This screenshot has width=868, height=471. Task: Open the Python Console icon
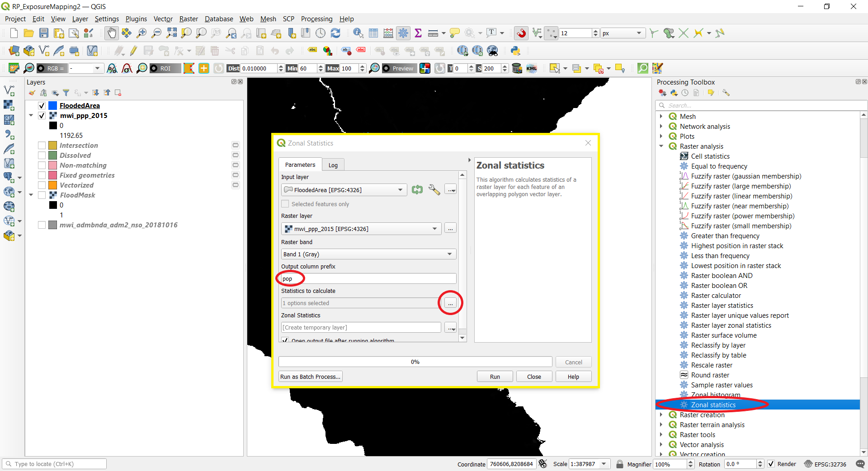coord(516,51)
